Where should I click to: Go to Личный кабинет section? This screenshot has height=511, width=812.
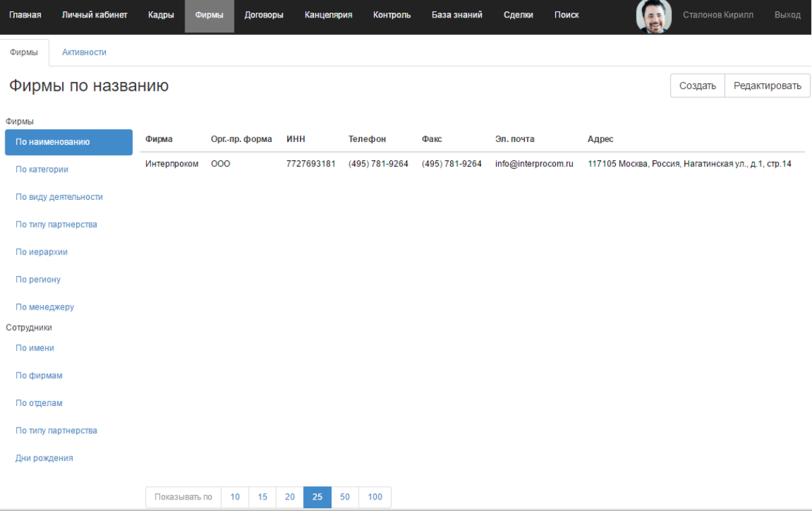pos(94,15)
